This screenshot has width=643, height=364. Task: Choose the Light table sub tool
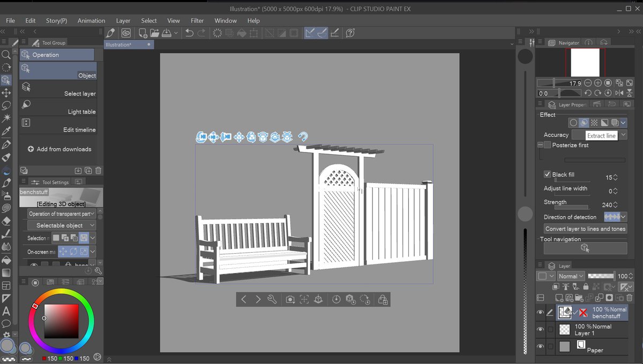pyautogui.click(x=58, y=107)
